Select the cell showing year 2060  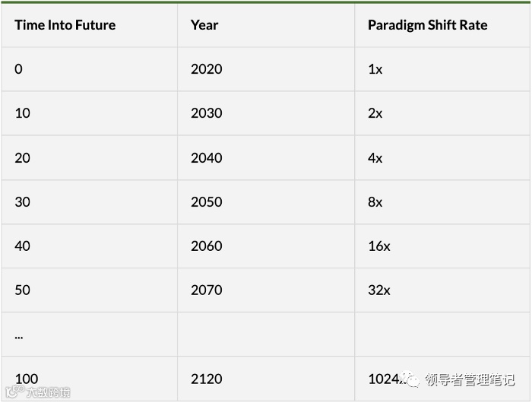pyautogui.click(x=266, y=246)
